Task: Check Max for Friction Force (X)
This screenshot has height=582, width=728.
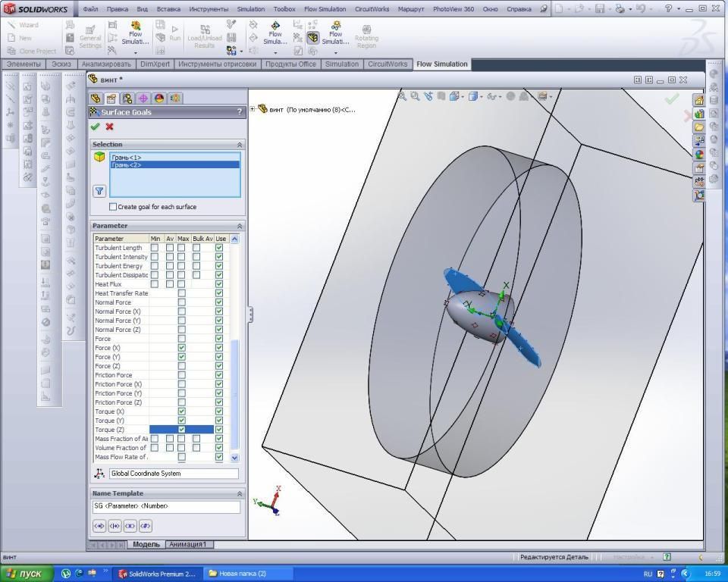Action: click(x=181, y=384)
